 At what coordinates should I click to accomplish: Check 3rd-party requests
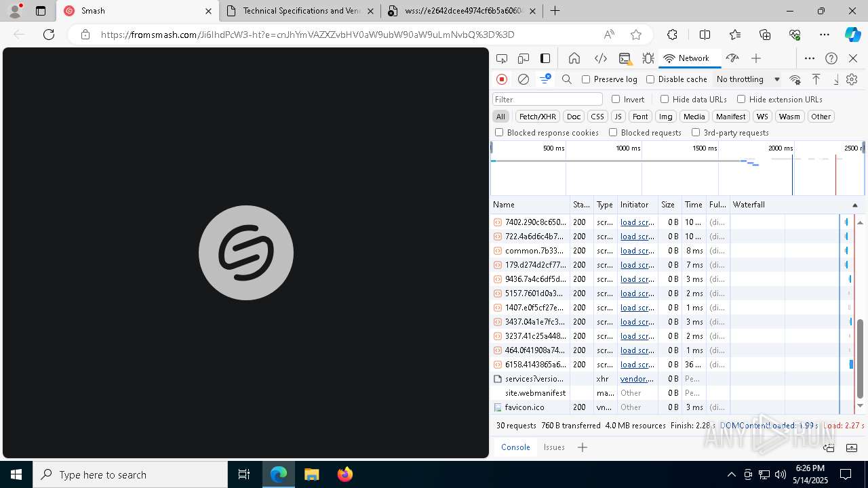click(x=696, y=132)
